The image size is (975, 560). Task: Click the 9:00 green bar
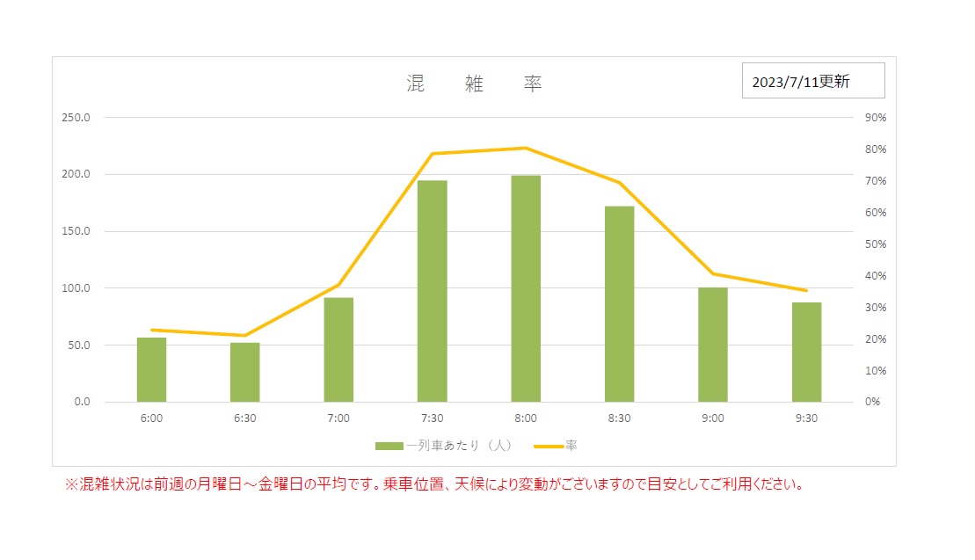[713, 345]
